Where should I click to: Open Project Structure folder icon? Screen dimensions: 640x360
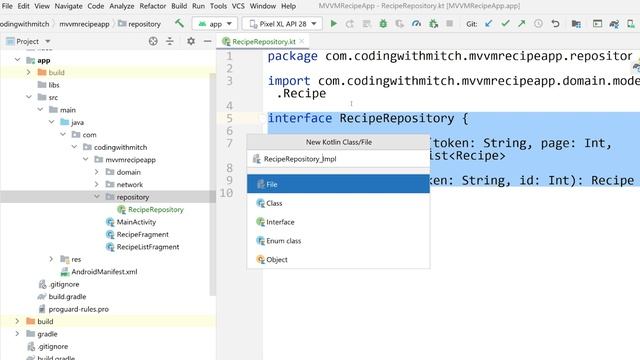coord(576,24)
